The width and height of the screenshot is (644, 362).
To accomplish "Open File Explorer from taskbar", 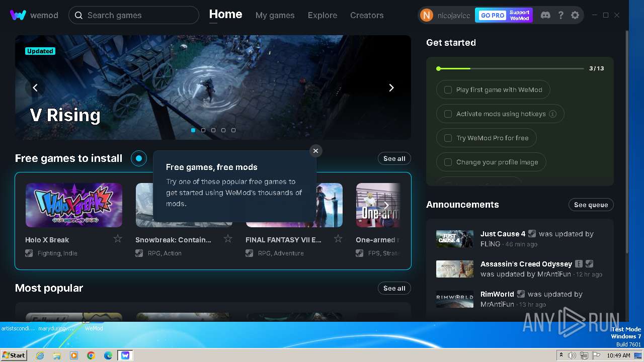I will 57,355.
